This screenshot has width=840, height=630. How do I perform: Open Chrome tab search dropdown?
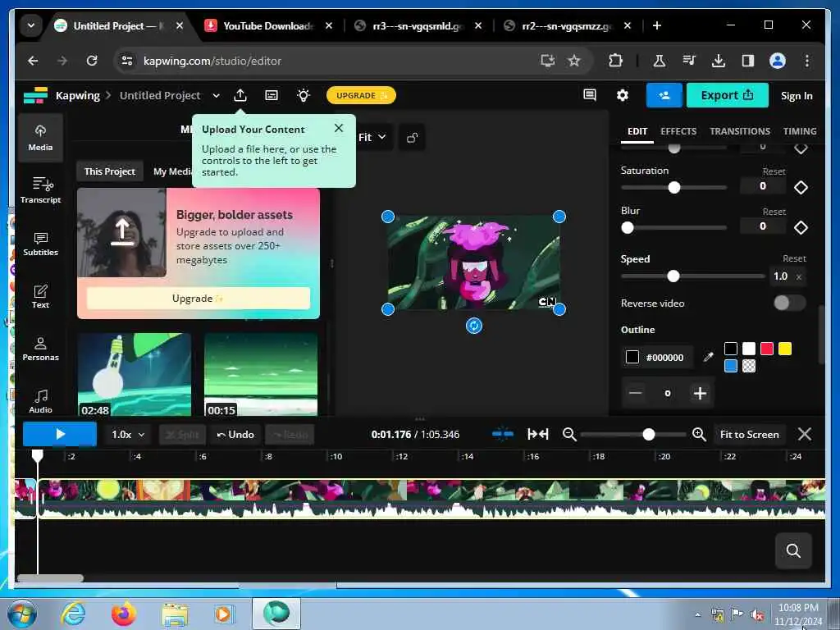[31, 25]
